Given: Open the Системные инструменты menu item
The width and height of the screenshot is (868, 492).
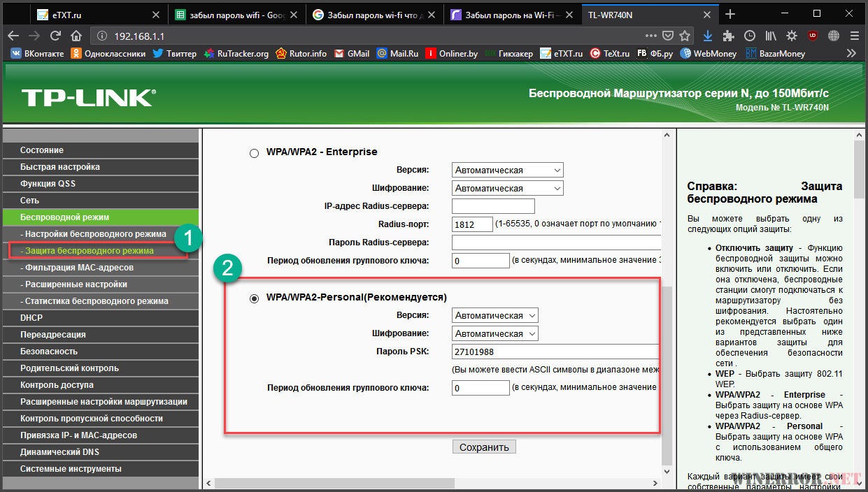Looking at the screenshot, I should tap(101, 469).
